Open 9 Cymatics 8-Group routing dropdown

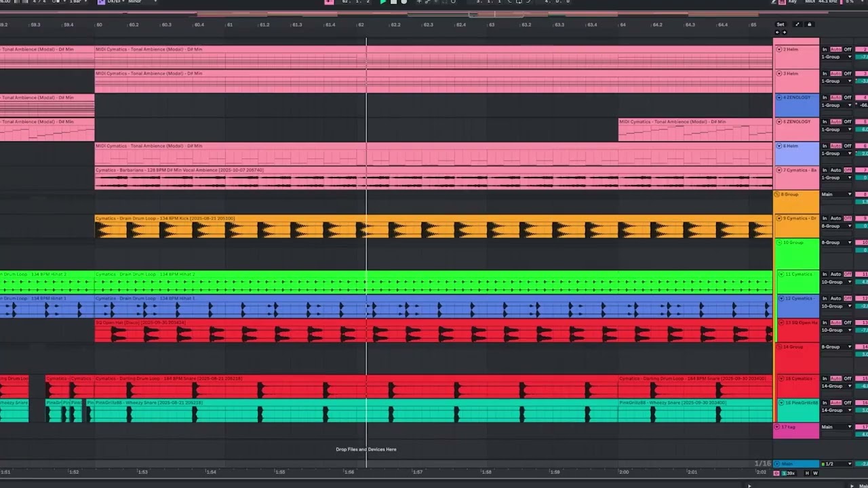point(837,226)
